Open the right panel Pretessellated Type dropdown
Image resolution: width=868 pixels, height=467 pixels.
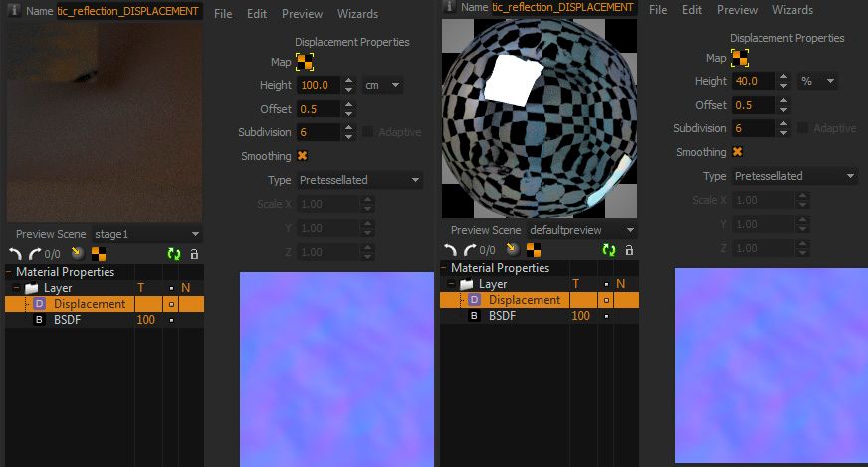click(x=794, y=176)
